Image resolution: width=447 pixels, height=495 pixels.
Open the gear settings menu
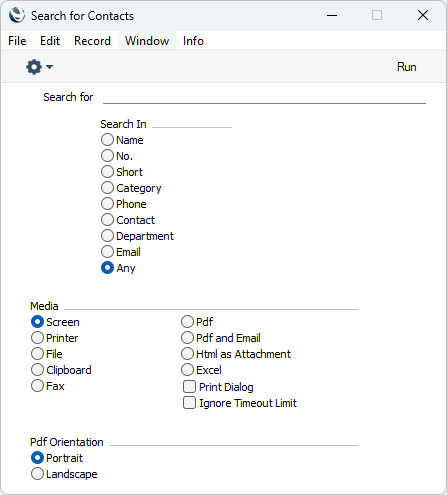click(34, 67)
